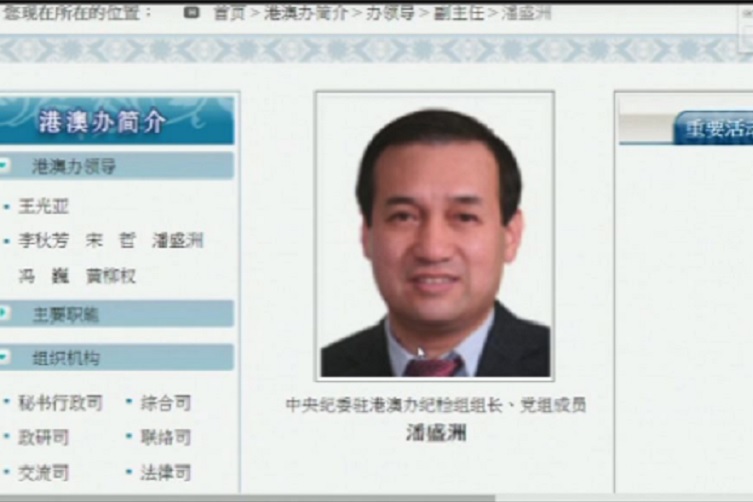Open the 首页 breadcrumb link

(x=229, y=13)
